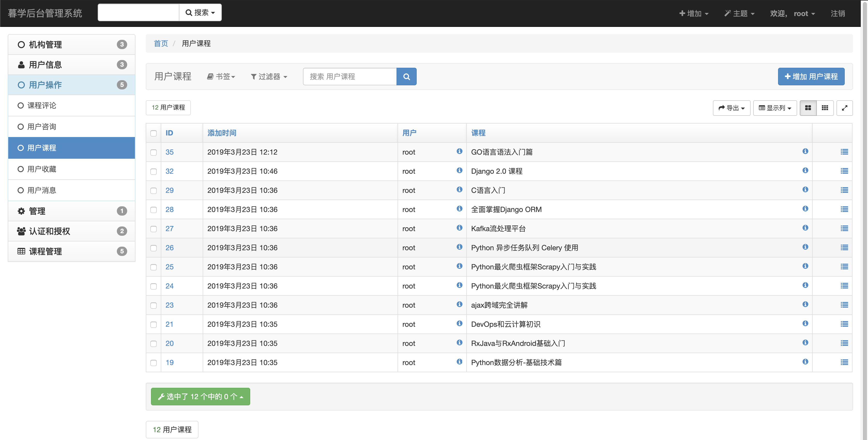This screenshot has width=868, height=440.
Task: Toggle the select-all header checkbox
Action: coord(154,133)
